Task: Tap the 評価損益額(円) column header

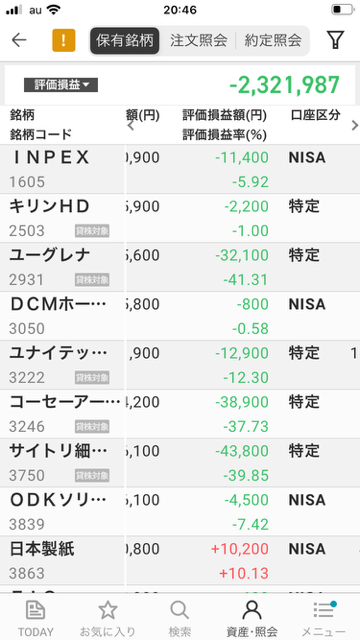Action: coord(224,116)
